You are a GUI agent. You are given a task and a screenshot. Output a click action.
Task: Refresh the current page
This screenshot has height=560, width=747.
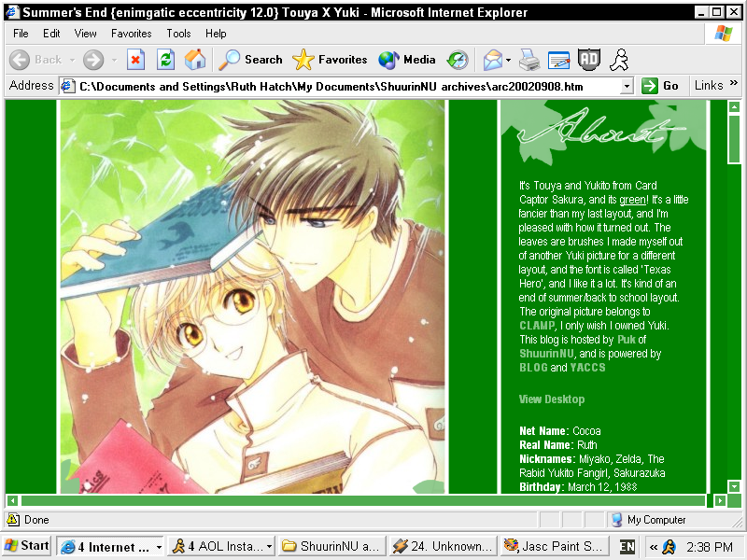(165, 60)
